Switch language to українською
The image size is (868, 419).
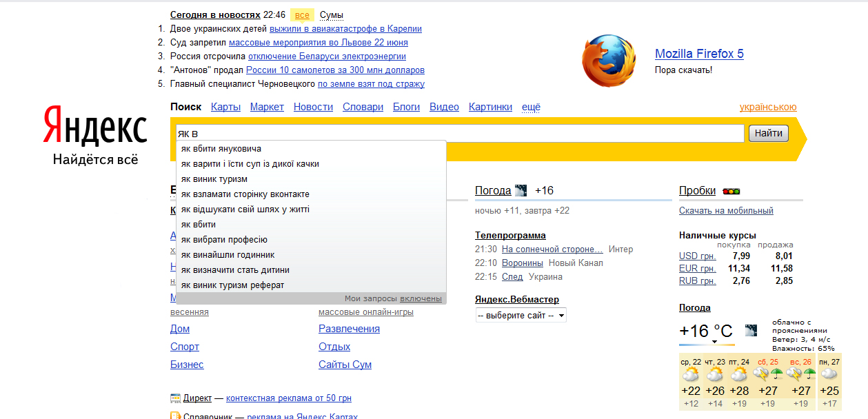768,107
